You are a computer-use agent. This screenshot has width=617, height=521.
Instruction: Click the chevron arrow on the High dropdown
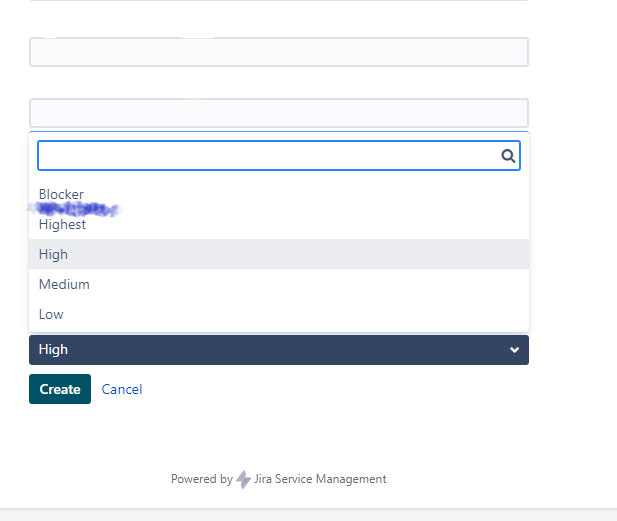(514, 350)
